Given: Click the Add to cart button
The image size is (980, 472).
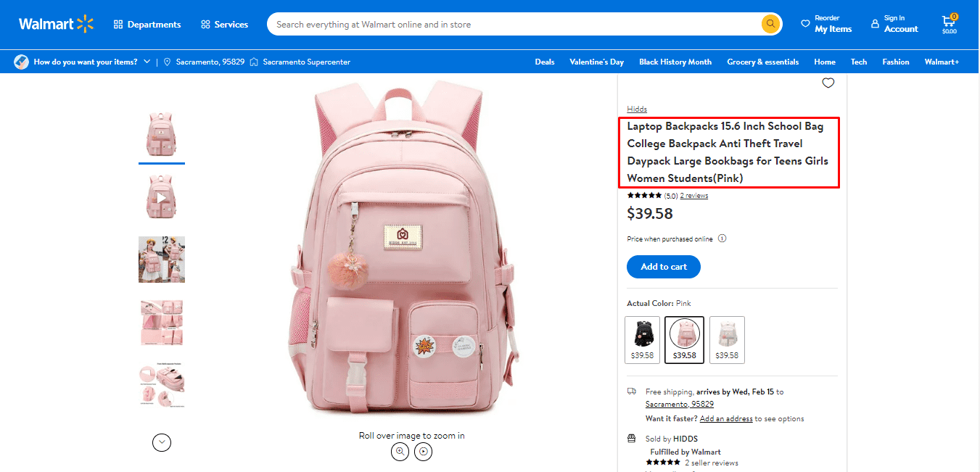Looking at the screenshot, I should (663, 267).
